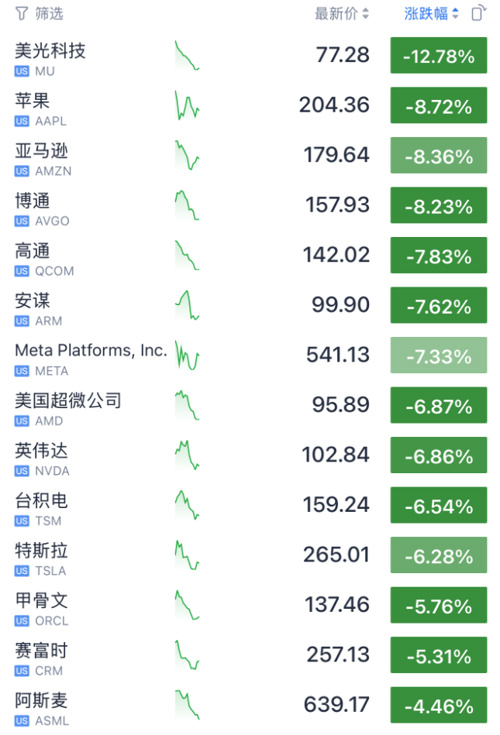Toggle the -8.36% Amazon change badge
This screenshot has width=500, height=735.
coord(439,156)
